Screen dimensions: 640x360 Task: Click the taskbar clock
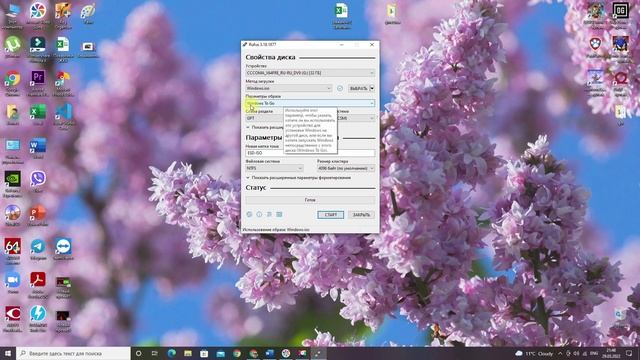tap(612, 353)
